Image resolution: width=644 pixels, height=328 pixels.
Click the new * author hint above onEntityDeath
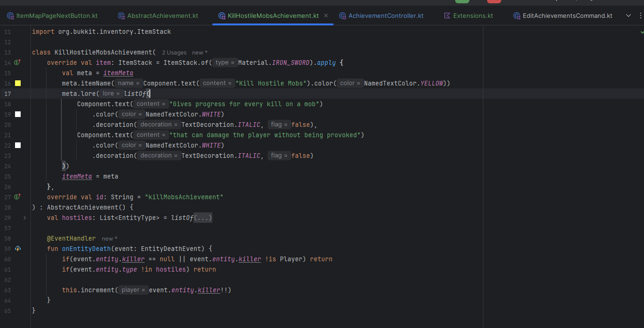109,239
